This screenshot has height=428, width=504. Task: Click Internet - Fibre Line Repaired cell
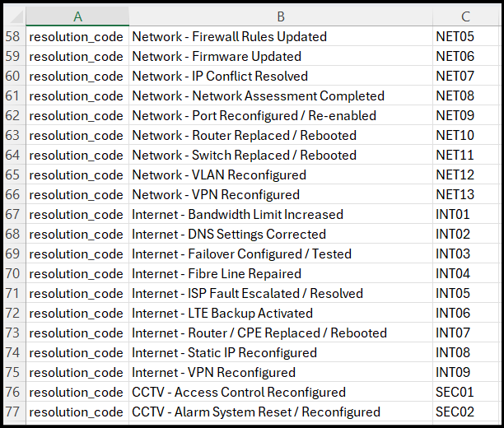click(281, 273)
